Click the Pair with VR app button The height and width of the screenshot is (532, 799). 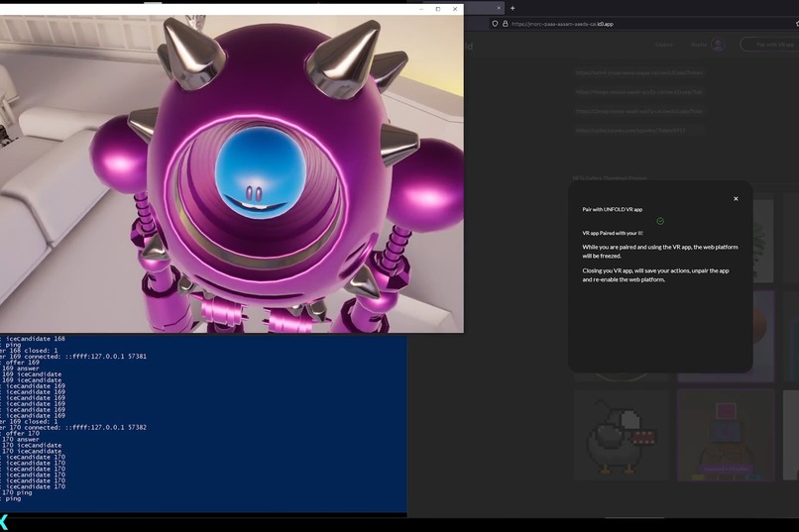coord(771,45)
